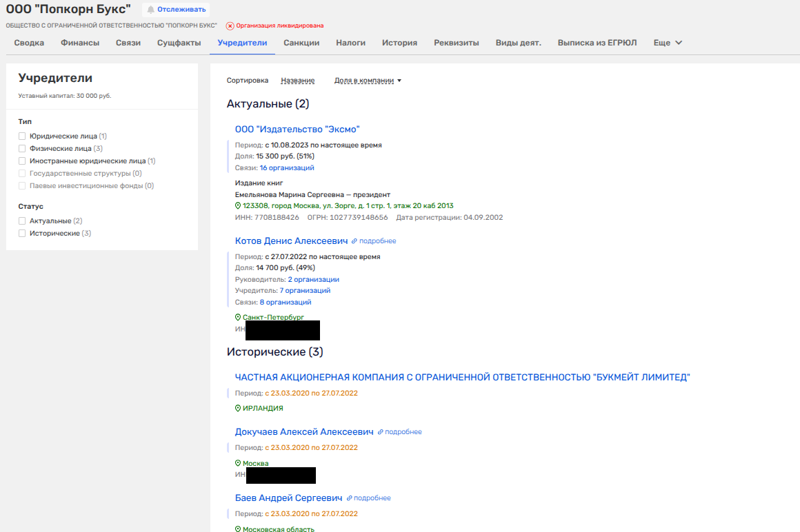Image resolution: width=800 pixels, height=532 pixels.
Task: Click map pin icon next to ИРЛАНДИЯ
Action: tap(238, 408)
